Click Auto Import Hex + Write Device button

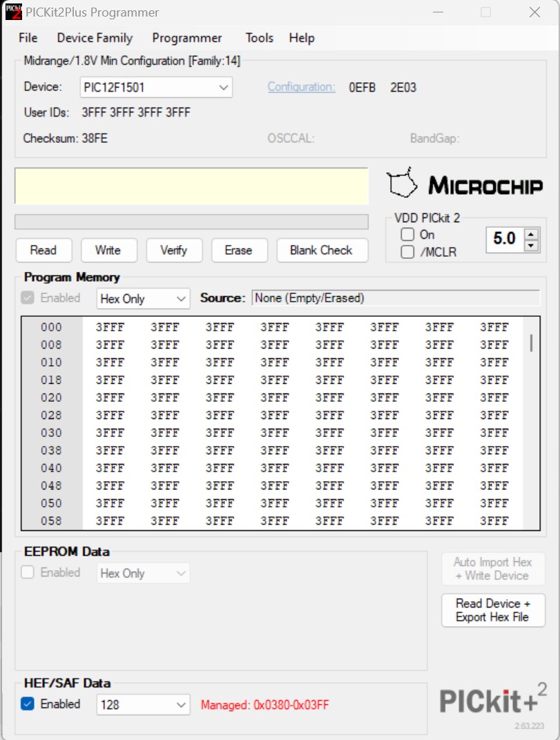[x=493, y=569]
